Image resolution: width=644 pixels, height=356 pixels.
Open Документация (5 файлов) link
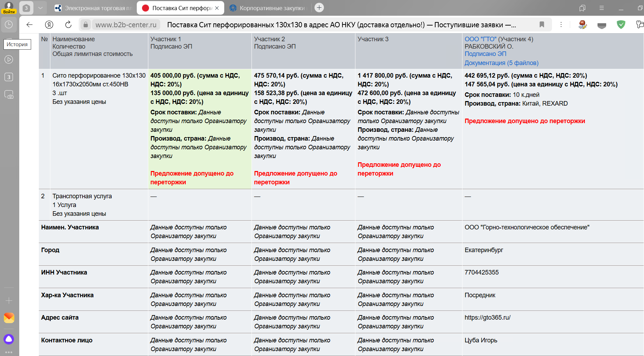501,63
